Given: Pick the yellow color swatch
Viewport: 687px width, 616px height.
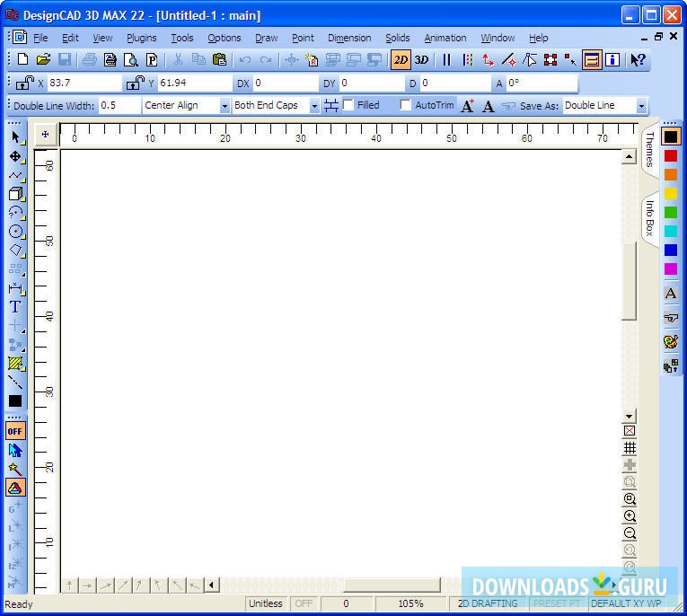Looking at the screenshot, I should point(671,193).
